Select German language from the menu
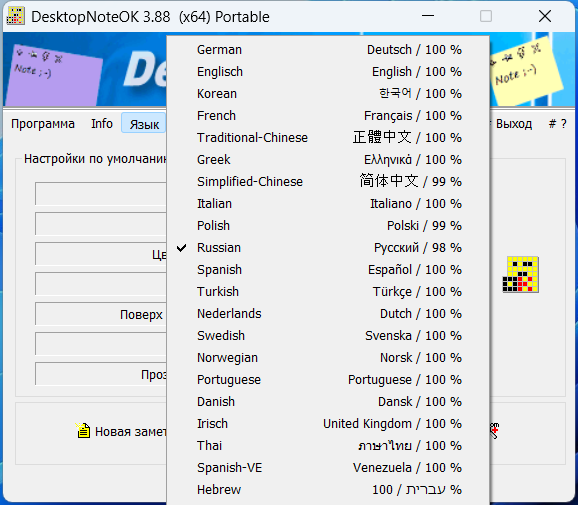 coord(328,49)
